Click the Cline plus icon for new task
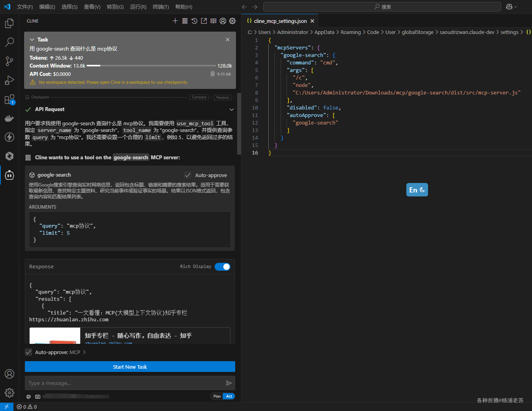532x411 pixels. point(175,21)
